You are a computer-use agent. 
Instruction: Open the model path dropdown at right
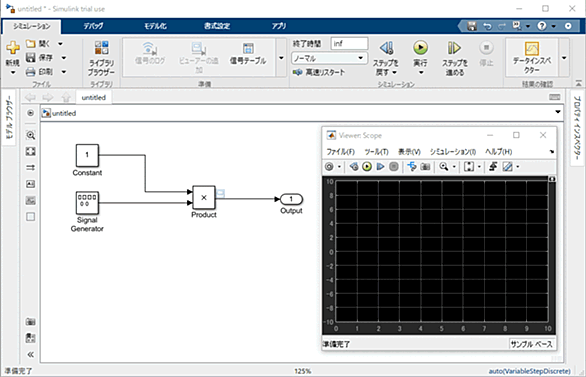click(558, 112)
